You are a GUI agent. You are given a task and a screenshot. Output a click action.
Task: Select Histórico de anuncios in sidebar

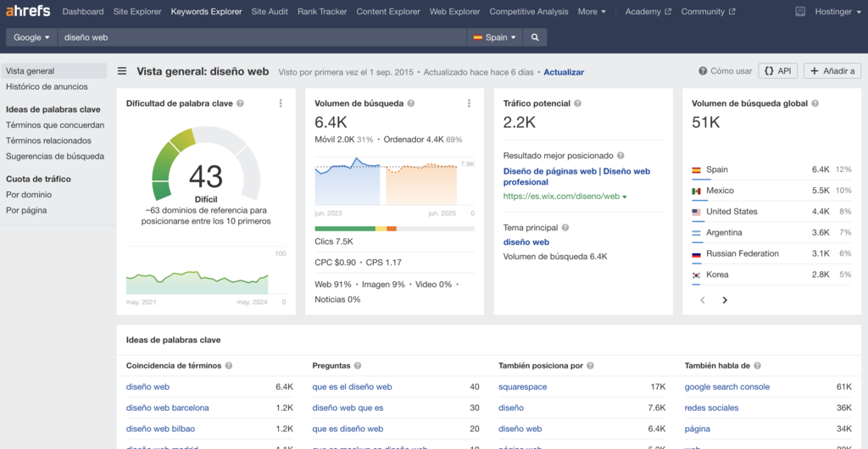pos(47,86)
